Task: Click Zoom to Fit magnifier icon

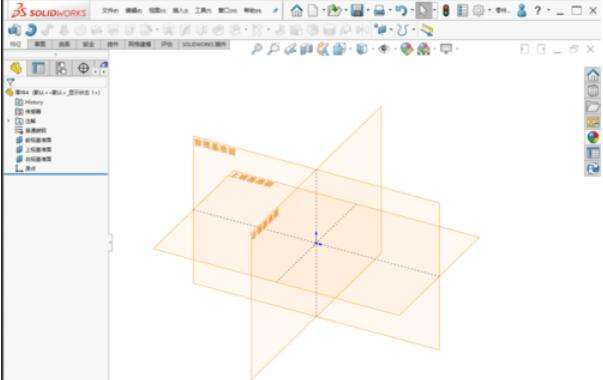Action: click(257, 49)
